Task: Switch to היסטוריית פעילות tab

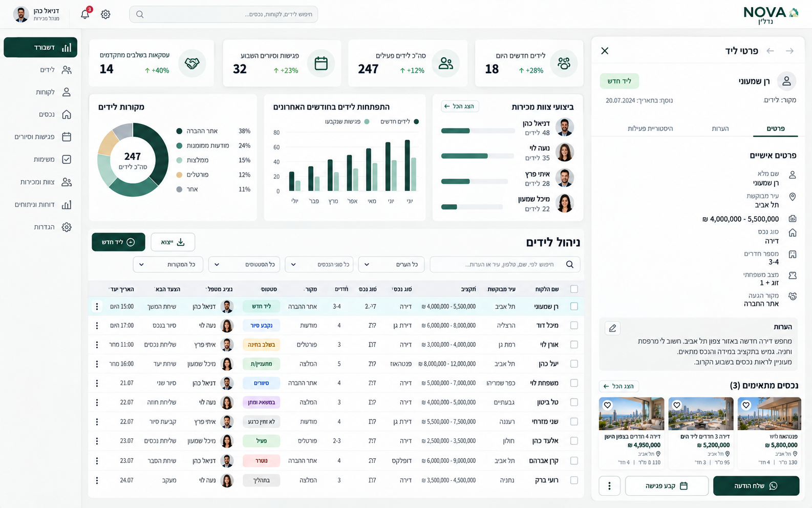Action: pos(650,129)
